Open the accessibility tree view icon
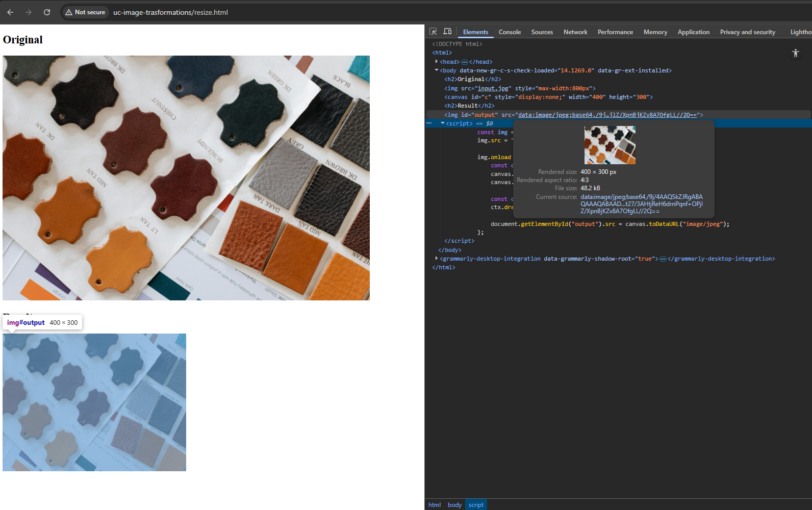The height and width of the screenshot is (510, 812). [796, 53]
